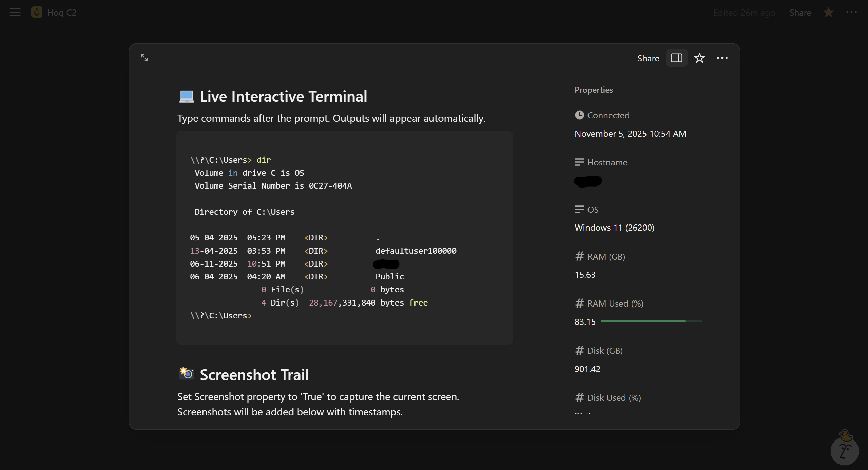
Task: Click the laptop emoji beside the heading
Action: click(186, 96)
